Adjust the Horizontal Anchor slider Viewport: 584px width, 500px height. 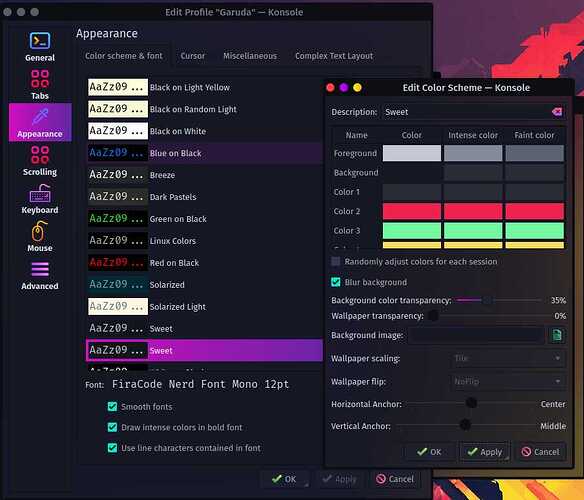click(471, 403)
